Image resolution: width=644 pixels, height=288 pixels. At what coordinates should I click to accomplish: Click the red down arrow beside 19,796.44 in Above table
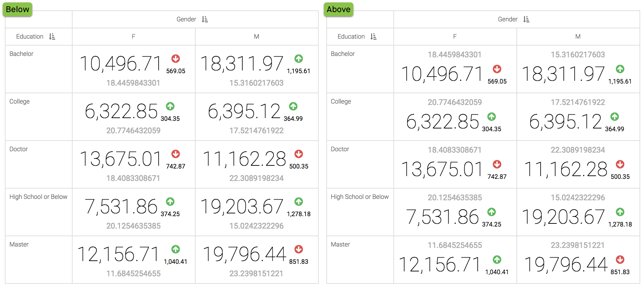[x=620, y=260]
